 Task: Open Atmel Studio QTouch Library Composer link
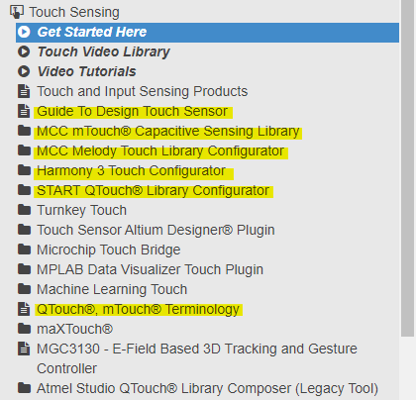pos(207,388)
